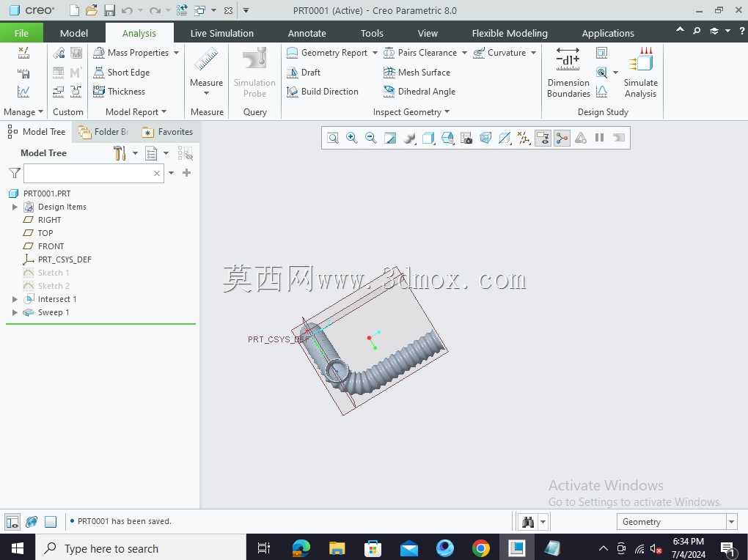This screenshot has height=560, width=748.
Task: Open the Manage group dropdown
Action: (x=23, y=112)
